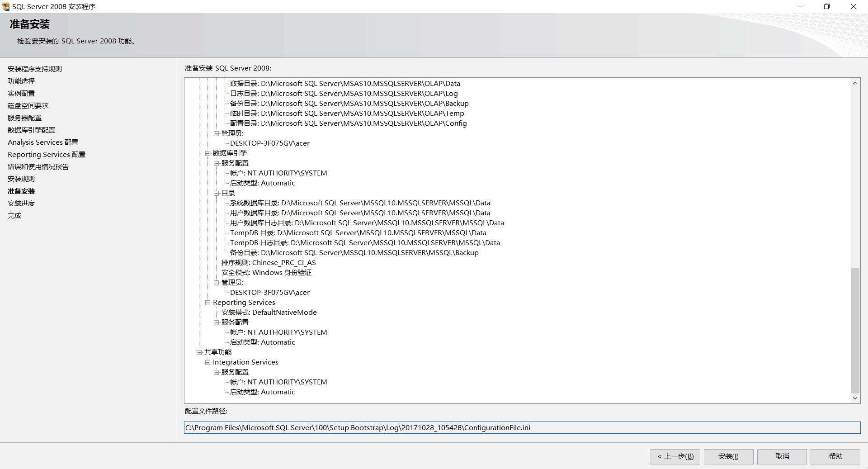Viewport: 868px width, 469px height.
Task: Click the 配置文件路径 configuration file path field
Action: (x=522, y=427)
